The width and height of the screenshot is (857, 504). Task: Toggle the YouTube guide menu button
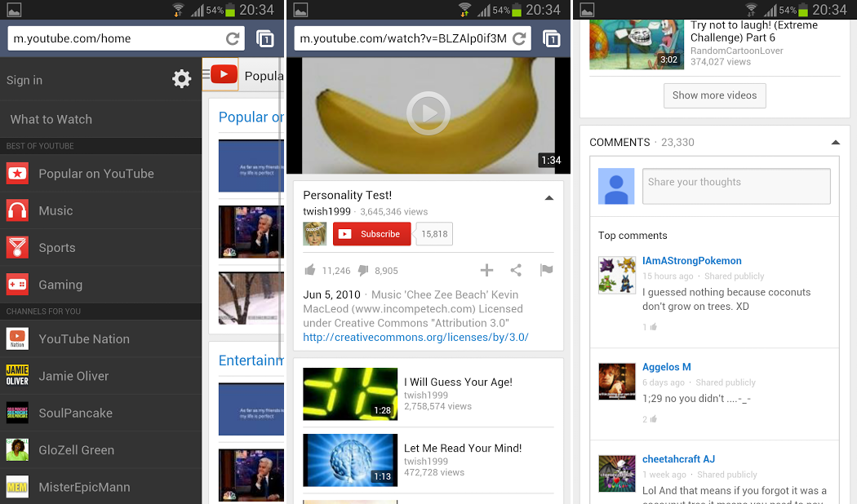(x=207, y=75)
